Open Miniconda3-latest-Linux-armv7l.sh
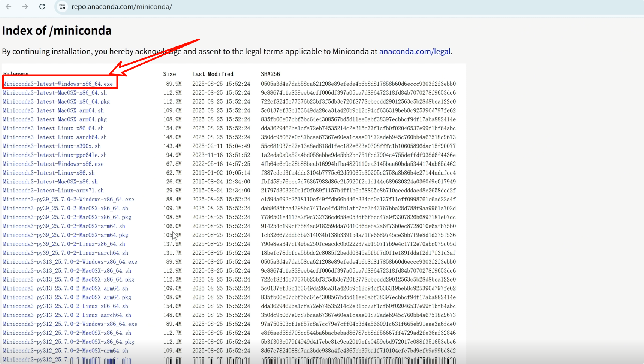Viewport: 644px width, 364px height. 53,190
